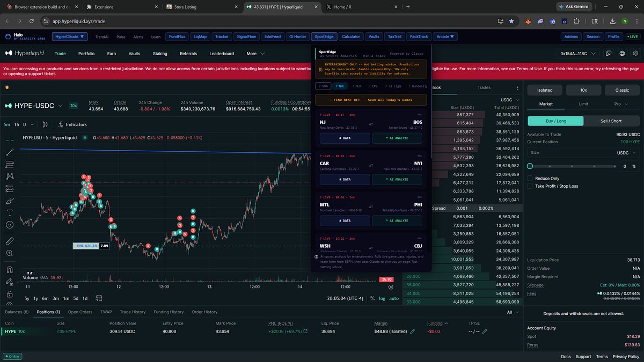The image size is (644, 362).
Task: Click AI ANALYZE for NJ at BOS game
Action: pyautogui.click(x=398, y=138)
